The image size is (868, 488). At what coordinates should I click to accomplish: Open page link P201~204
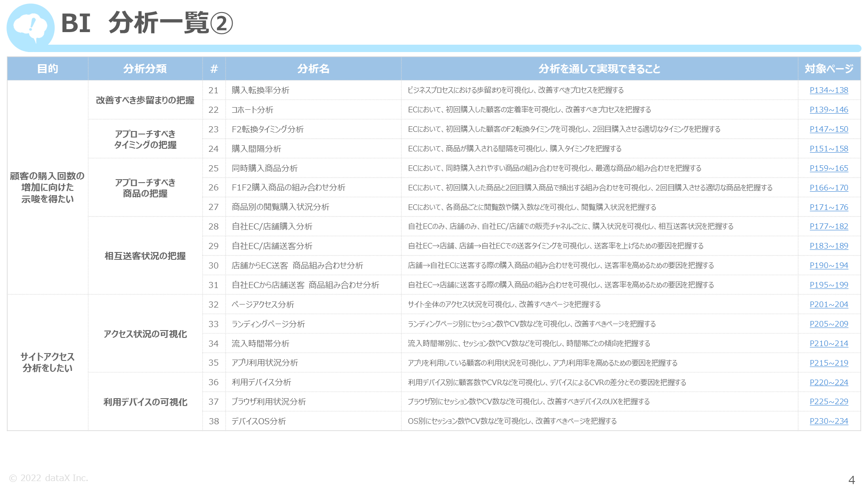pyautogui.click(x=829, y=305)
